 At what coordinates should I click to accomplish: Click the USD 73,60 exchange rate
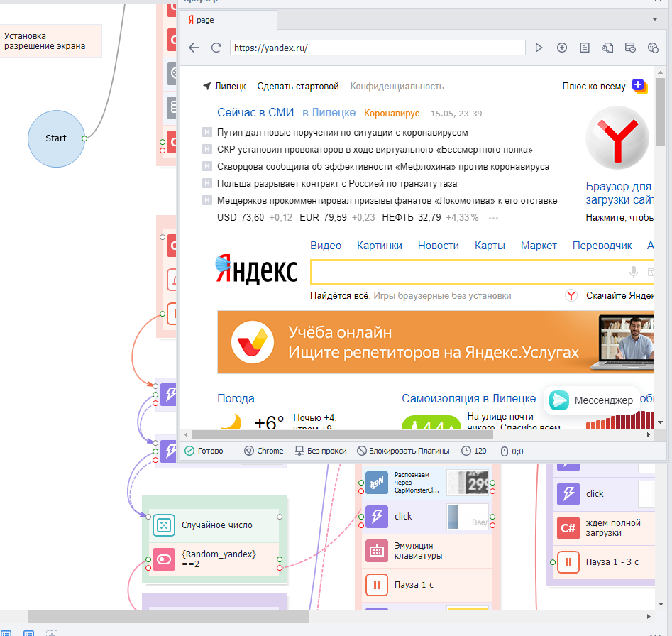click(x=241, y=218)
